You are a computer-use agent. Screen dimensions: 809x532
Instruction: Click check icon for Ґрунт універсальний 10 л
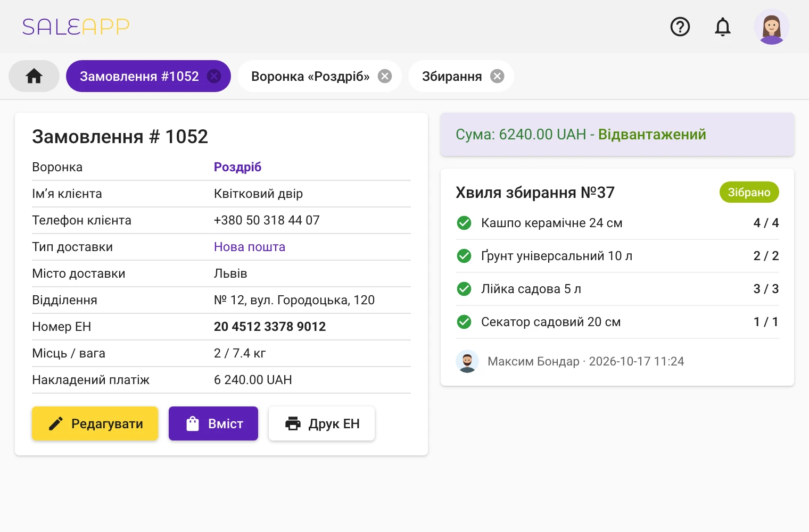(x=464, y=256)
